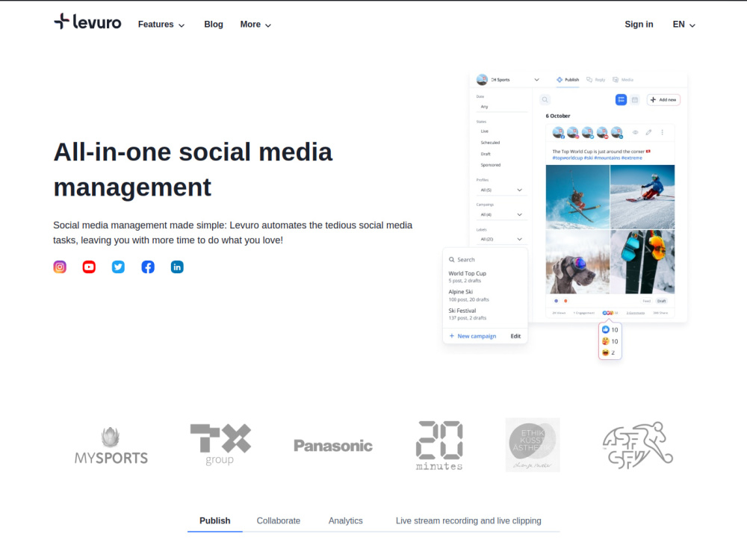
Task: Click the Edit button in campaign popup
Action: point(515,336)
